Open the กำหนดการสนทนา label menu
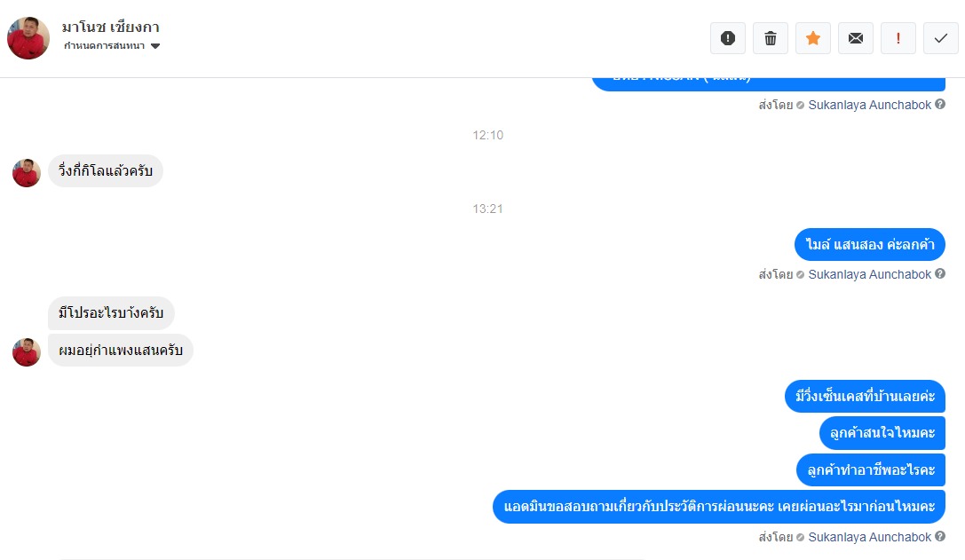The image size is (965, 560). tap(104, 46)
